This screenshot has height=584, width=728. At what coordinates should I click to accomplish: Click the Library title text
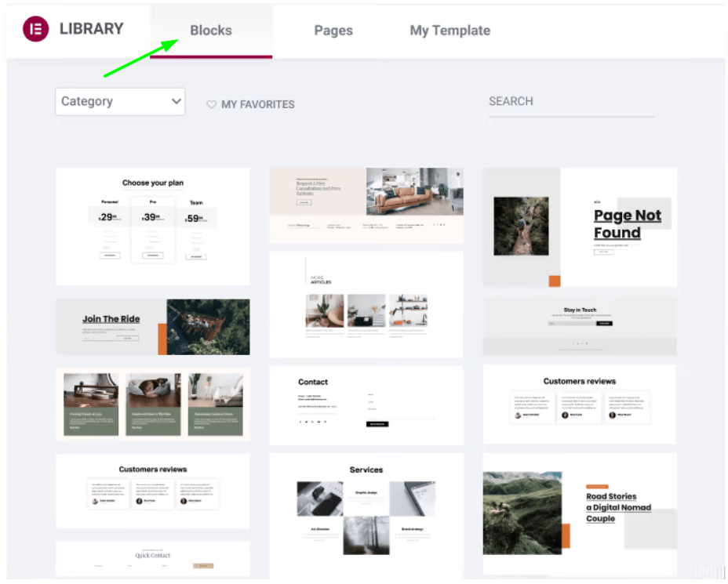tap(92, 29)
